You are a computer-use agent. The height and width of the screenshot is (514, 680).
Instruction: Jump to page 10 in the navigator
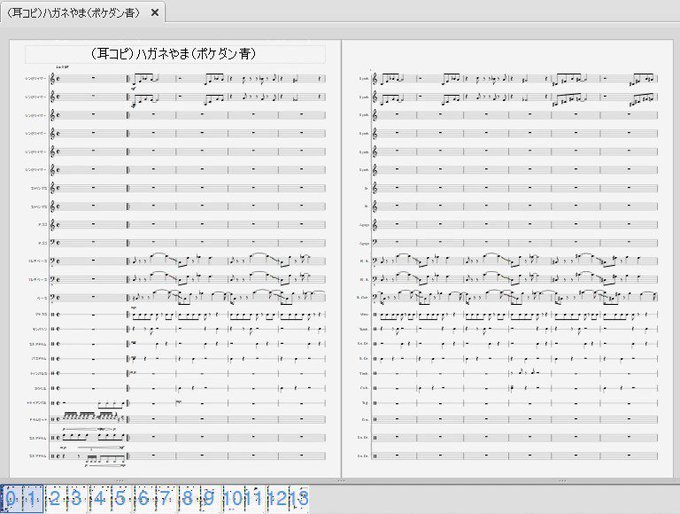232,498
